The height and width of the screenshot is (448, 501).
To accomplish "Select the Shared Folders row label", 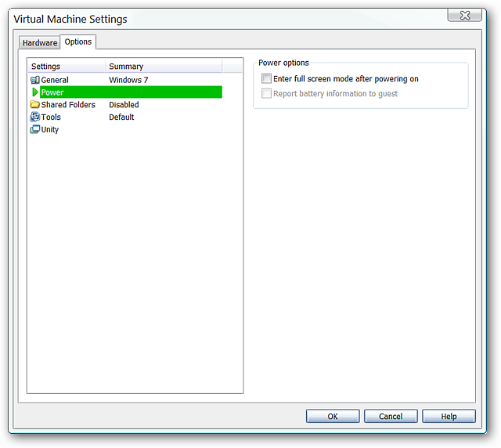I will [68, 105].
